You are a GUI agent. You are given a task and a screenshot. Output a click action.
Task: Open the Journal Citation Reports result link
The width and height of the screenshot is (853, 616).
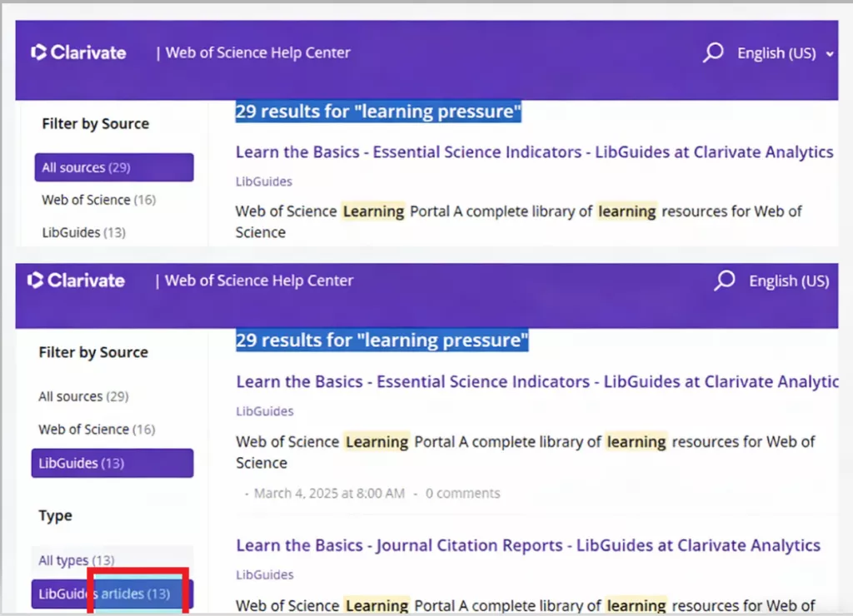(527, 546)
